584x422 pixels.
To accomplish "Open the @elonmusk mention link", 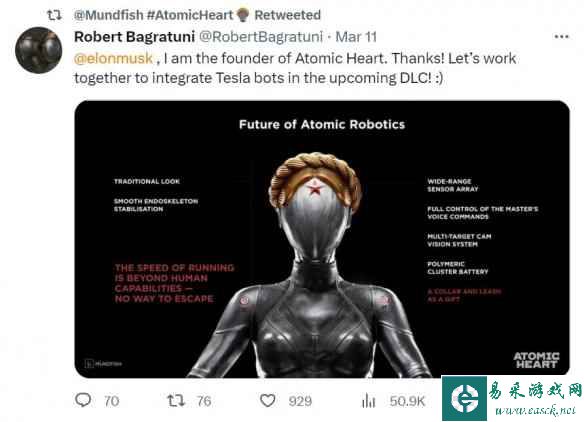I will pos(113,58).
